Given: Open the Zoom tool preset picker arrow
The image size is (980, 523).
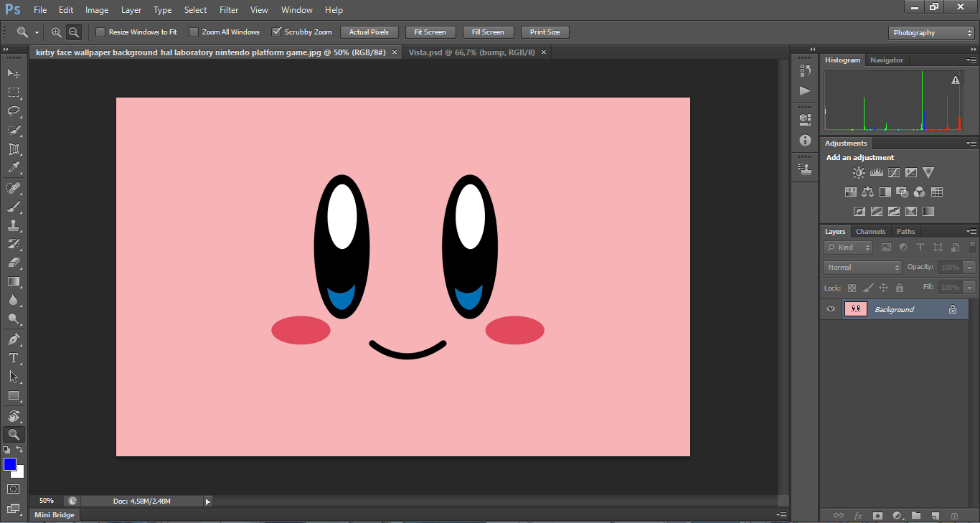Looking at the screenshot, I should (37, 33).
